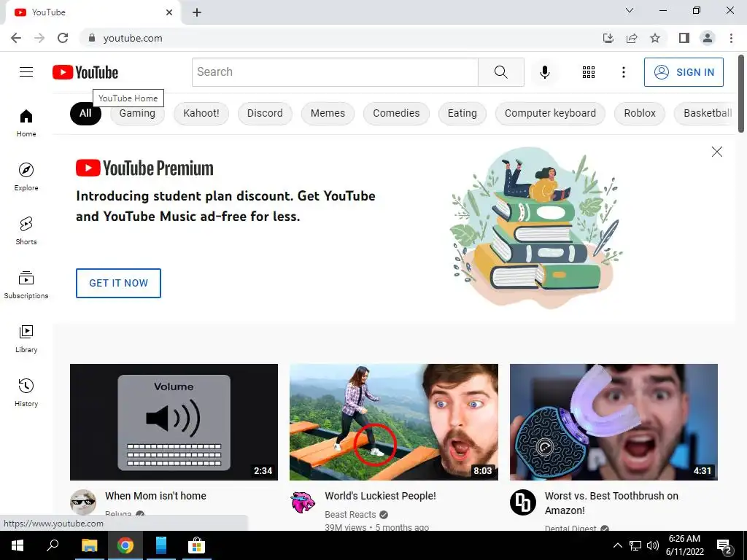Share this page from the address bar
The image size is (747, 560).
(632, 38)
